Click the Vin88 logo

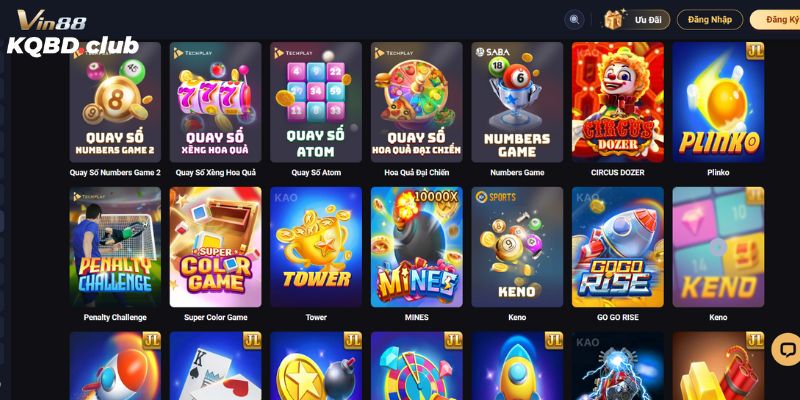click(x=52, y=20)
